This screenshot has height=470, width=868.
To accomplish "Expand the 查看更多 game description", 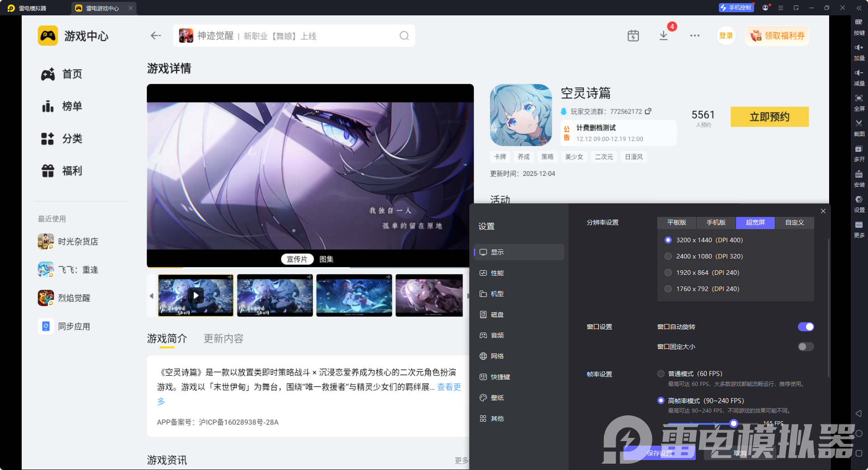I will (x=448, y=387).
